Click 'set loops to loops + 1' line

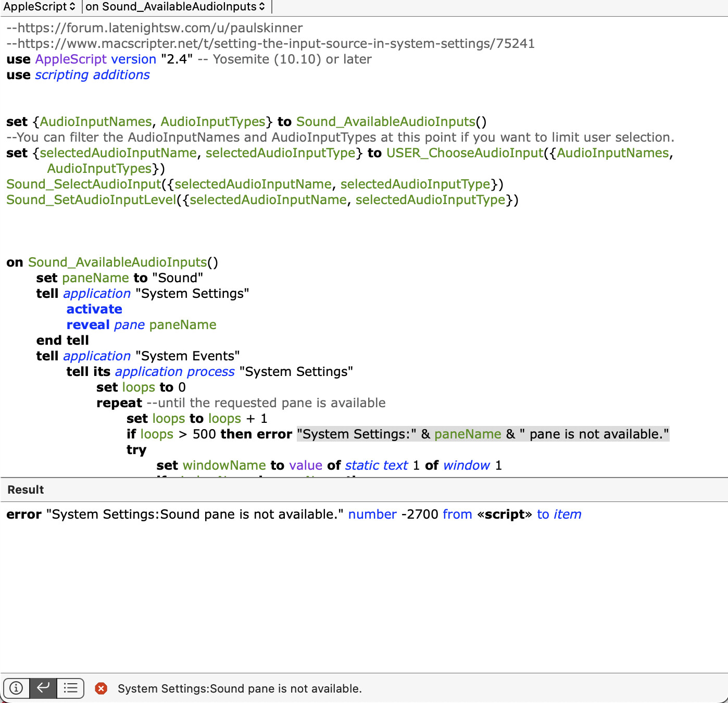[197, 419]
